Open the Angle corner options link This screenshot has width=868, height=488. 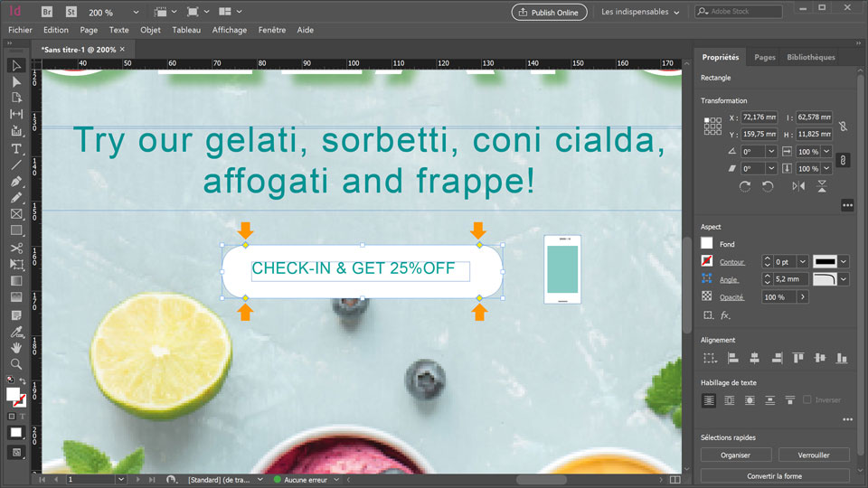click(729, 280)
